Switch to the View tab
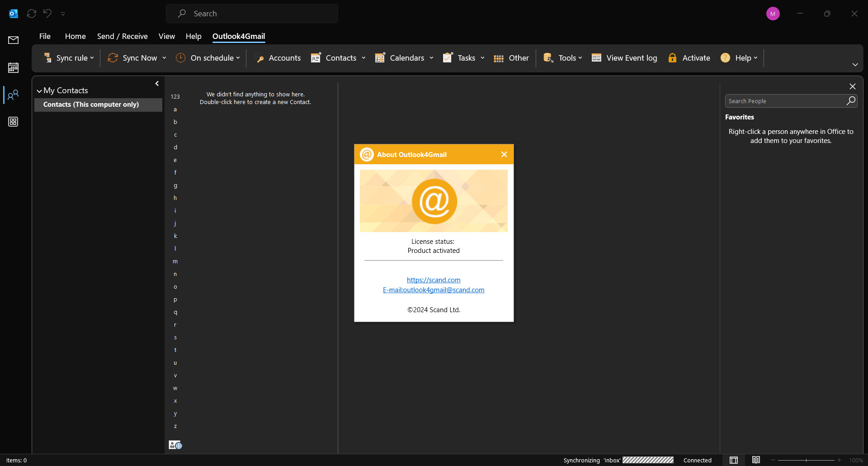 166,36
